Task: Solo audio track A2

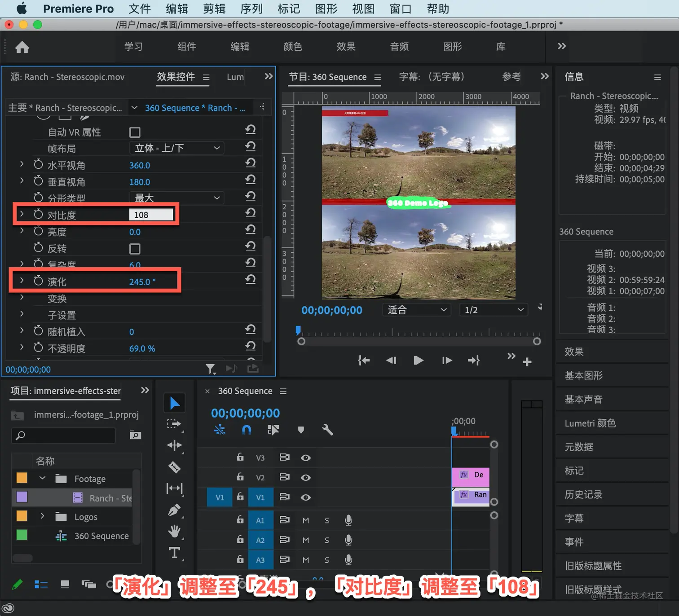Action: [327, 540]
